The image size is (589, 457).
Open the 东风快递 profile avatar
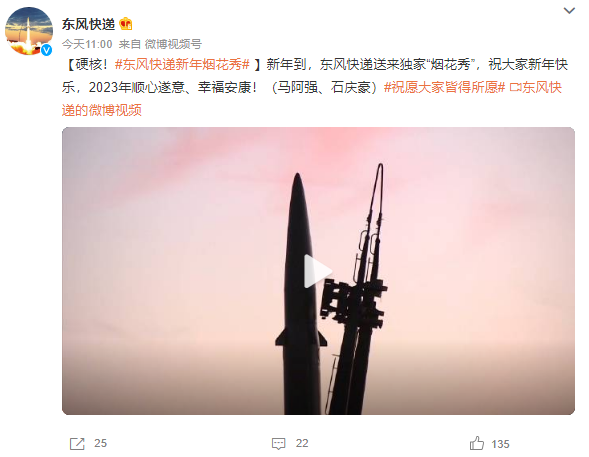[29, 31]
